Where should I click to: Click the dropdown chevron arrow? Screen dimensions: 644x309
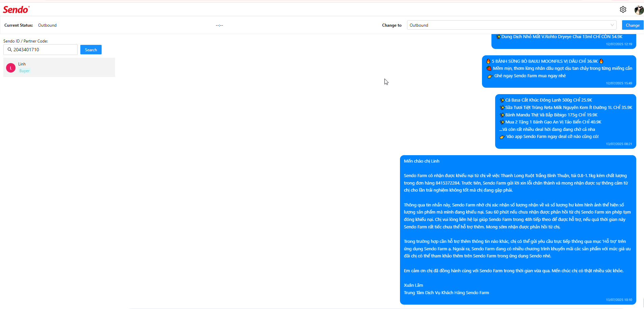[612, 25]
